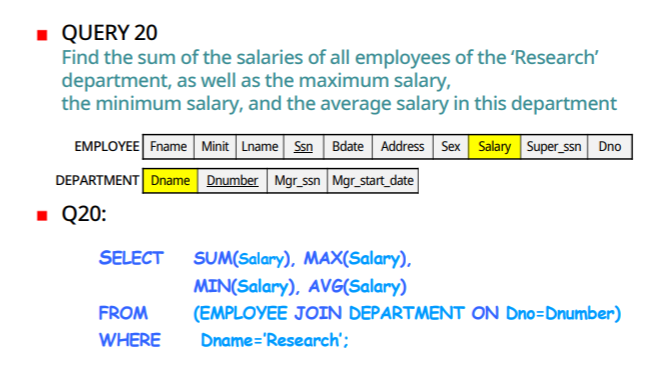Click the WHERE keyword
The width and height of the screenshot is (668, 367).
click(x=130, y=341)
